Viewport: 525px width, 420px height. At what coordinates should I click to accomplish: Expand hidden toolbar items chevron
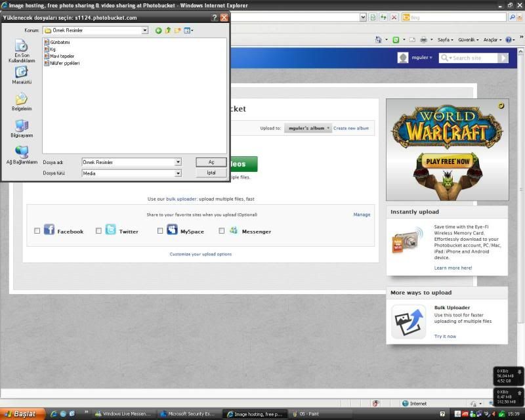click(x=521, y=37)
